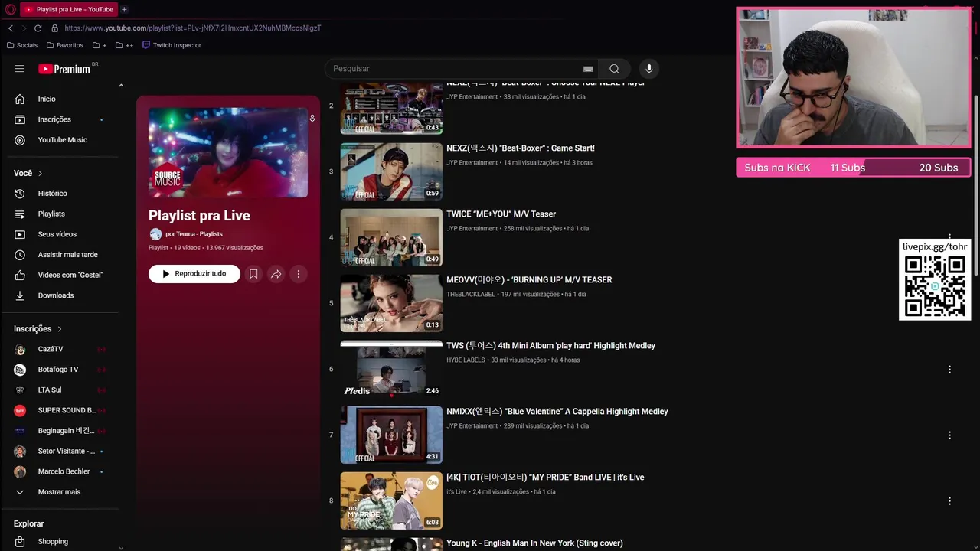Image resolution: width=980 pixels, height=551 pixels.
Task: Open the MEOVV 'BURNING UP' M/V TEASER title
Action: pyautogui.click(x=529, y=280)
